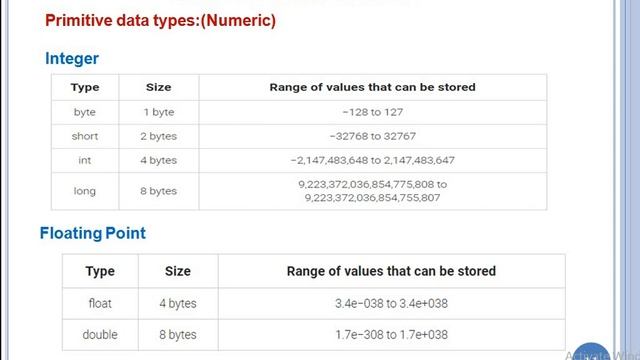The height and width of the screenshot is (360, 640).
Task: Select the 'byte' type cell
Action: tap(85, 112)
